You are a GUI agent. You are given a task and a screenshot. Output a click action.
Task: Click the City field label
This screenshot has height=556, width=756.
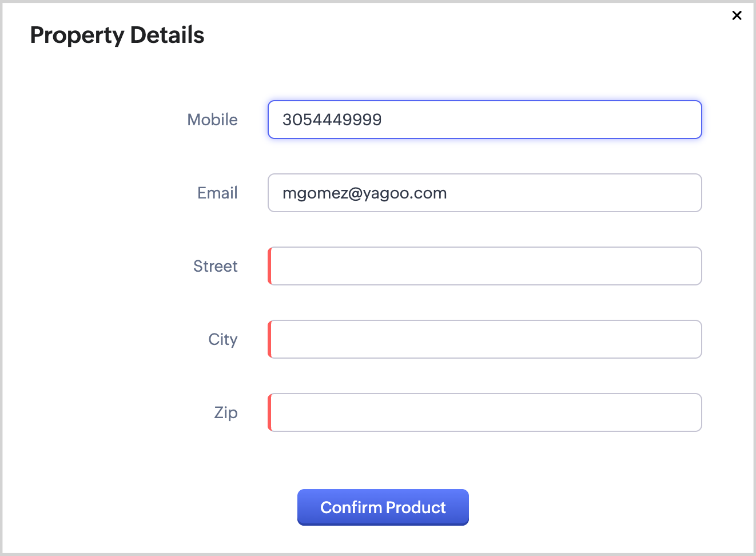tap(222, 339)
